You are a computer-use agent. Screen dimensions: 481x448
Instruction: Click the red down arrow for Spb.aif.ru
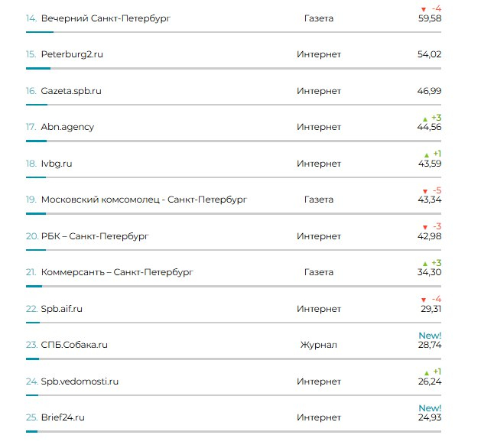pos(424,300)
